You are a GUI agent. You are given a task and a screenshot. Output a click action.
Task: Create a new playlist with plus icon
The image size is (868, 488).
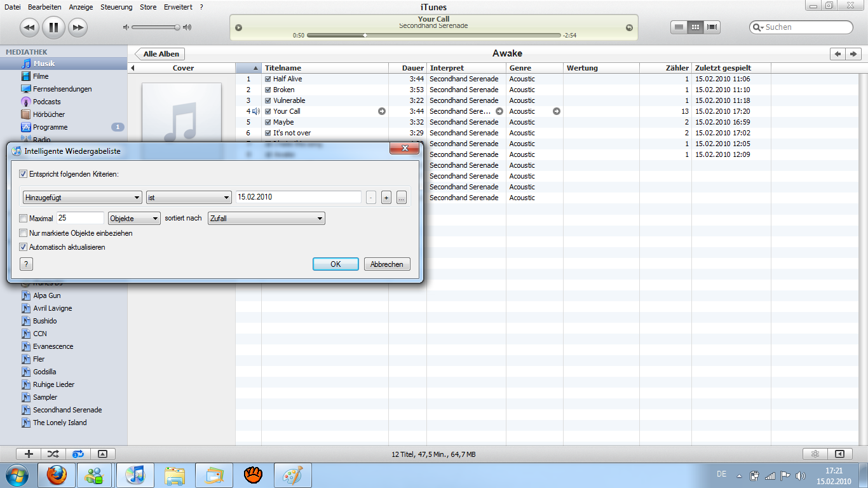point(29,454)
